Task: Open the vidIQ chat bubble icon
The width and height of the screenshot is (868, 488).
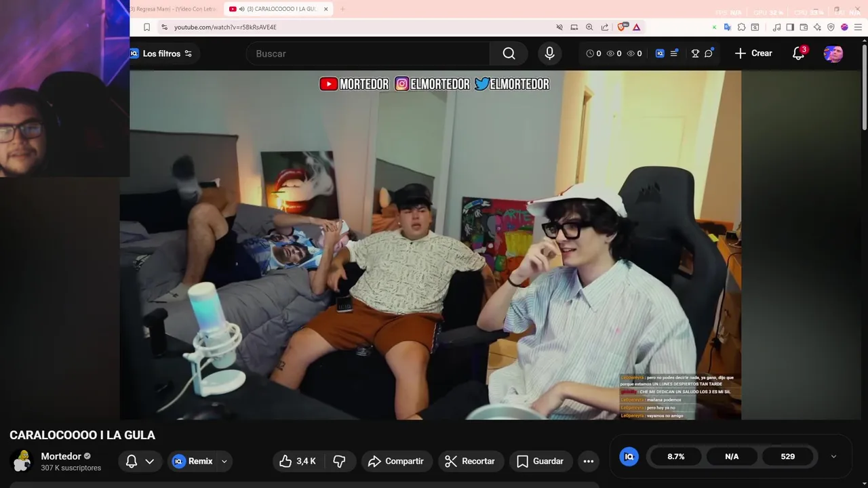Action: (709, 54)
